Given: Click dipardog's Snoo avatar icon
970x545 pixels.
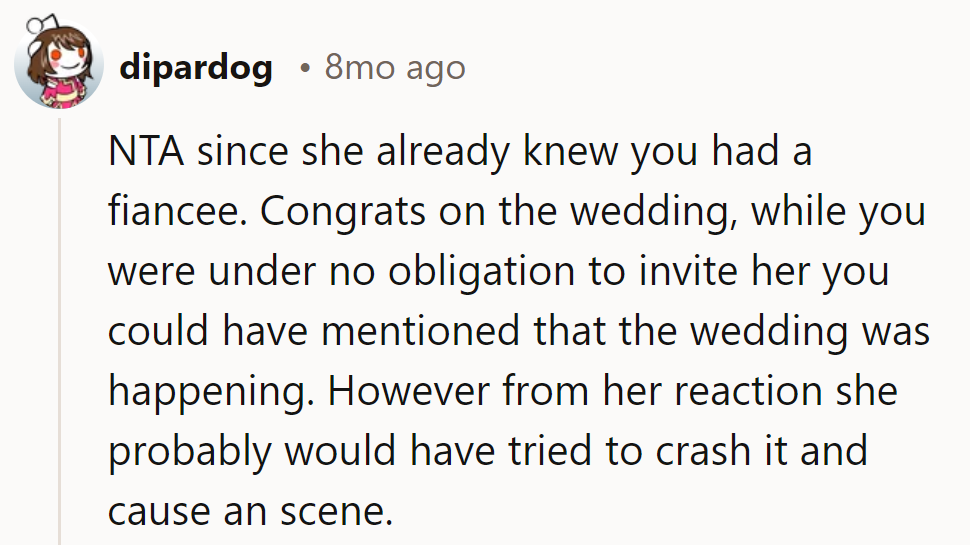Looking at the screenshot, I should (59, 65).
